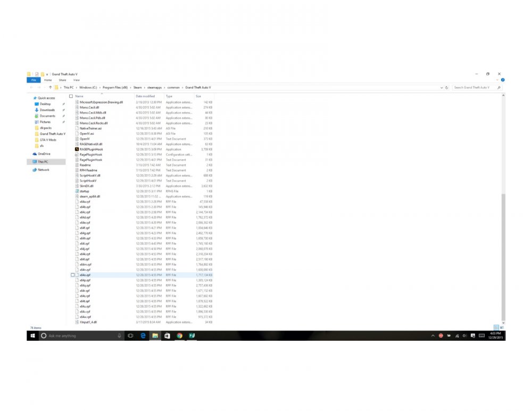Click the Properties icon in quick access toolbar

37,74
